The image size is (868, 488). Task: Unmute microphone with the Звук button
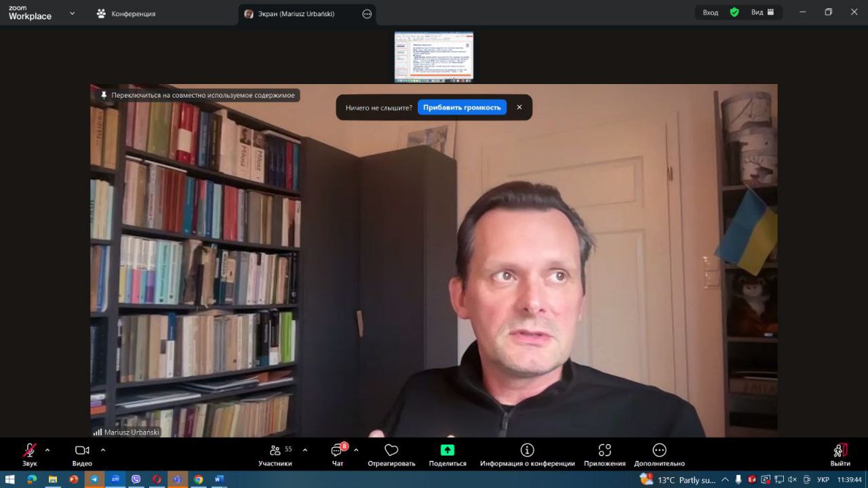(29, 451)
